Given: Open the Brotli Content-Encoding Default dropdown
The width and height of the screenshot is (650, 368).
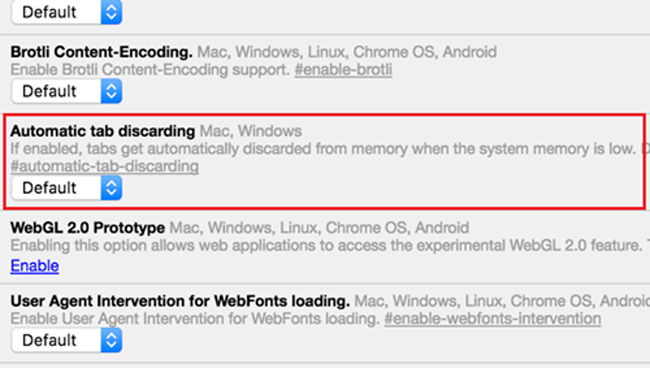Looking at the screenshot, I should (x=66, y=91).
